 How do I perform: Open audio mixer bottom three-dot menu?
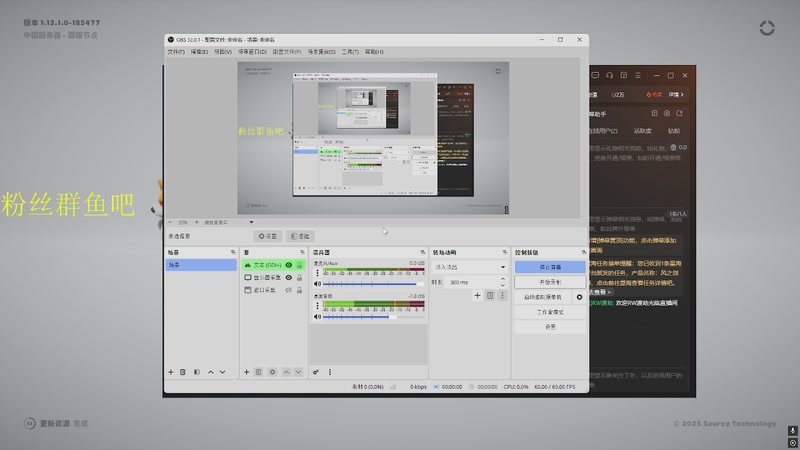tap(330, 372)
